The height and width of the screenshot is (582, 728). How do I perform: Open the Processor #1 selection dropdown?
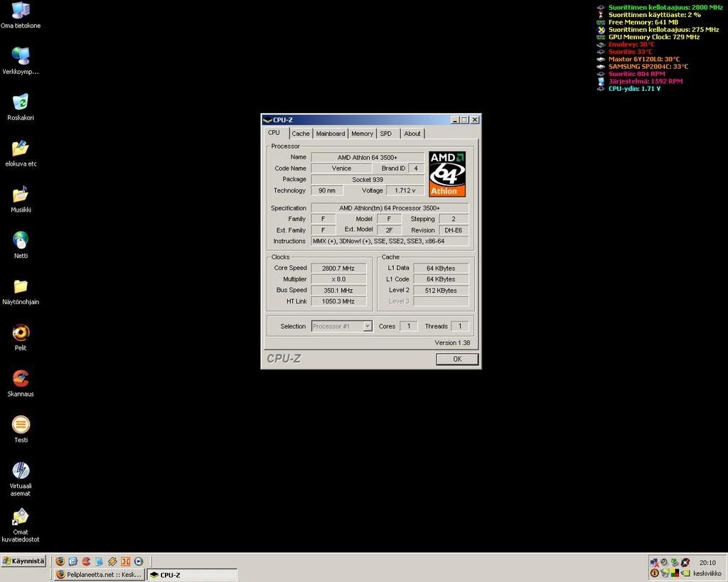(368, 326)
